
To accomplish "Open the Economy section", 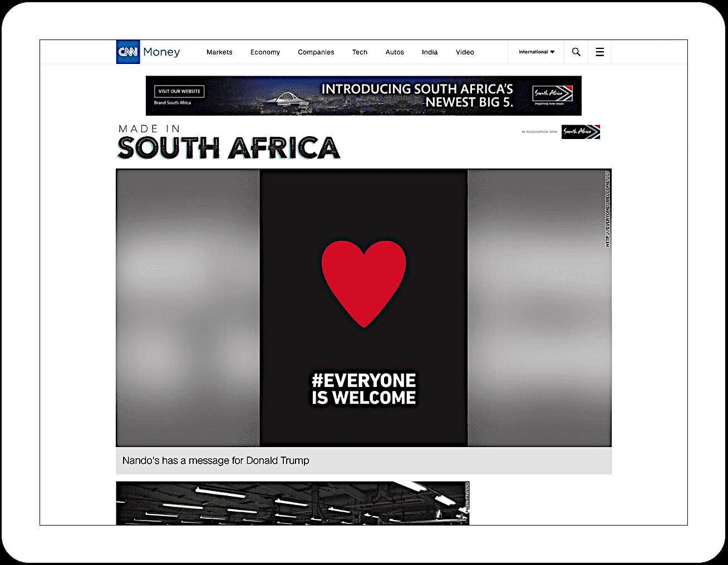I will click(x=265, y=52).
